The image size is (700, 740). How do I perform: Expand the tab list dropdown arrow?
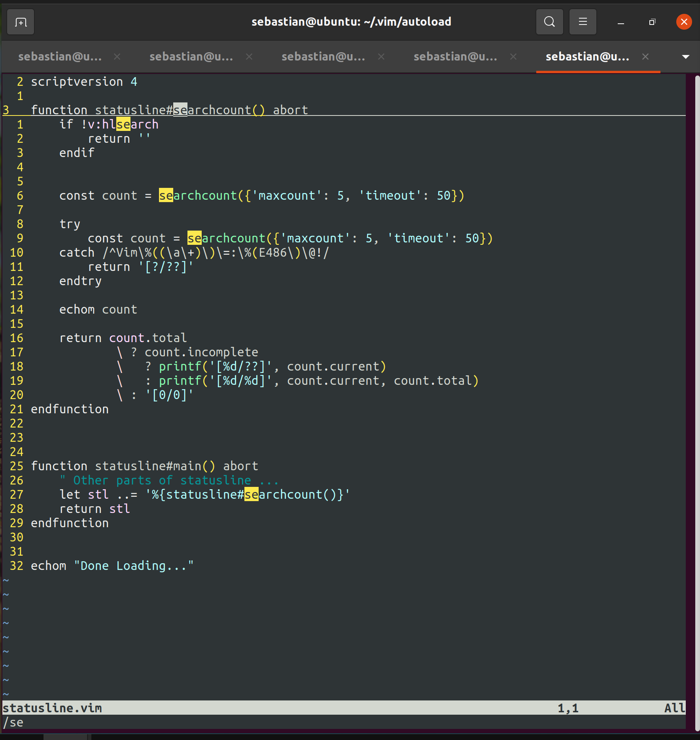coord(686,57)
